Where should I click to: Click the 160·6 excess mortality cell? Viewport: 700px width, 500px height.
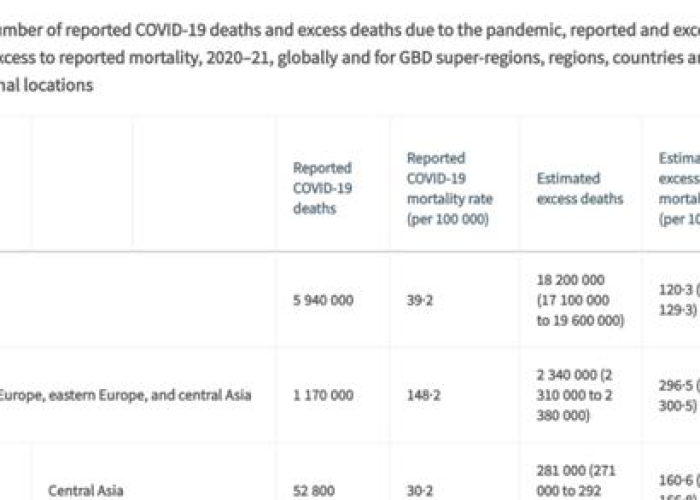click(x=679, y=488)
